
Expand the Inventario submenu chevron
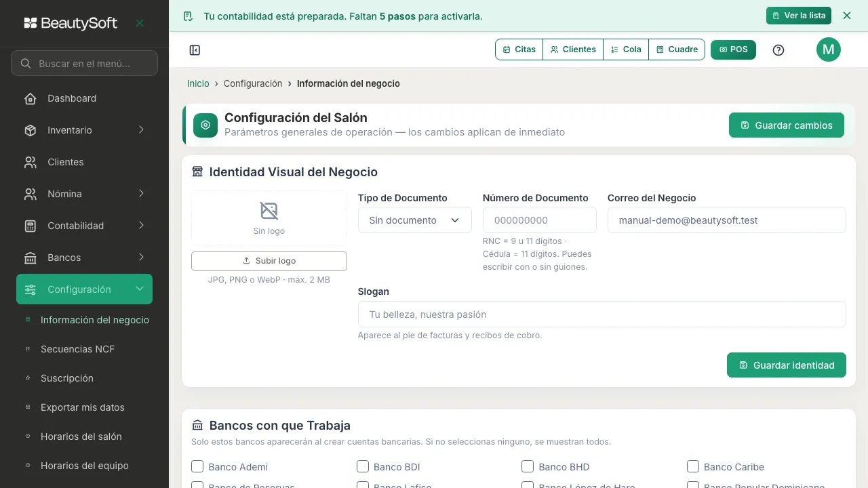point(141,129)
